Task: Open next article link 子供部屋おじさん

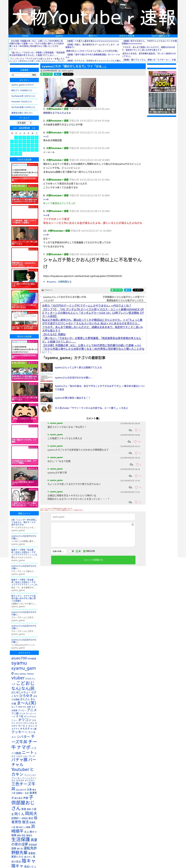Action: 123,299
